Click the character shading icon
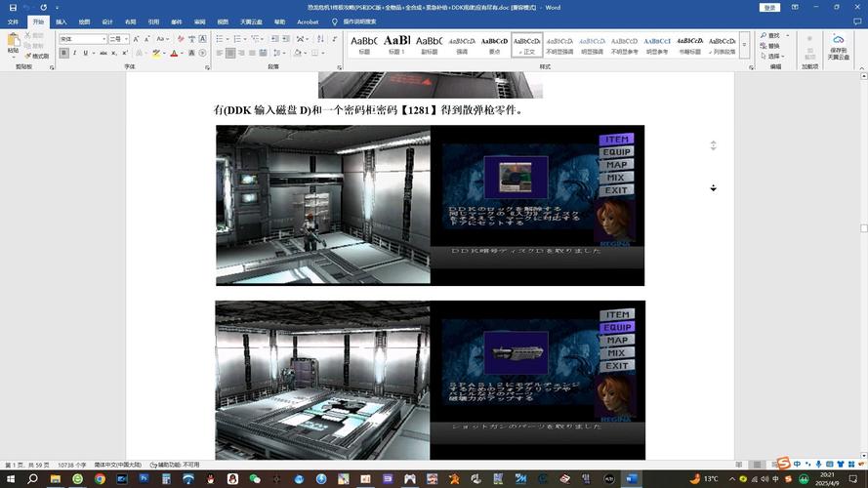 (x=191, y=53)
